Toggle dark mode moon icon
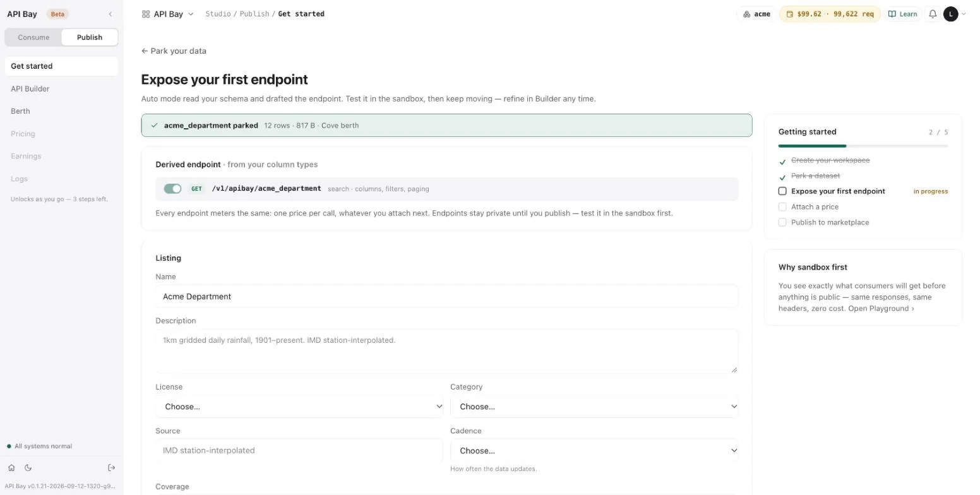The height and width of the screenshot is (495, 980). [x=28, y=468]
